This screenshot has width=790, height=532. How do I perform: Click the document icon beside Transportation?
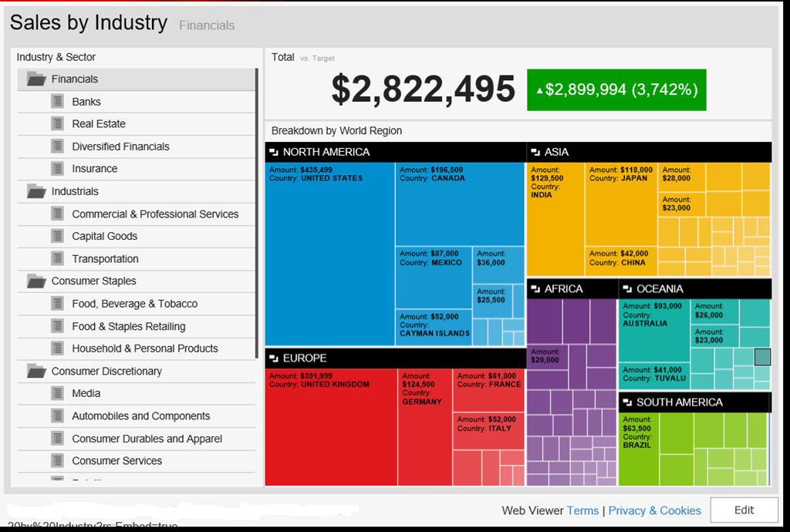57,258
